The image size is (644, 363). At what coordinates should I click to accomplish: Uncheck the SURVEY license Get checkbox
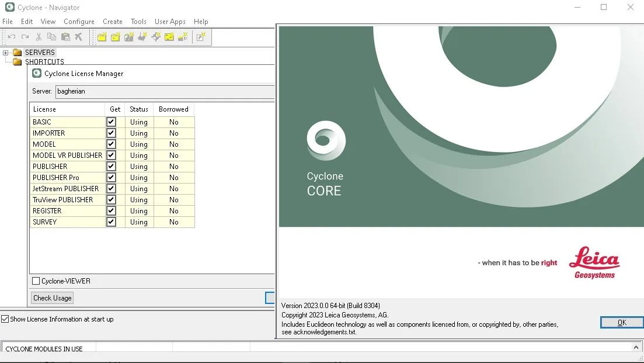pyautogui.click(x=111, y=222)
